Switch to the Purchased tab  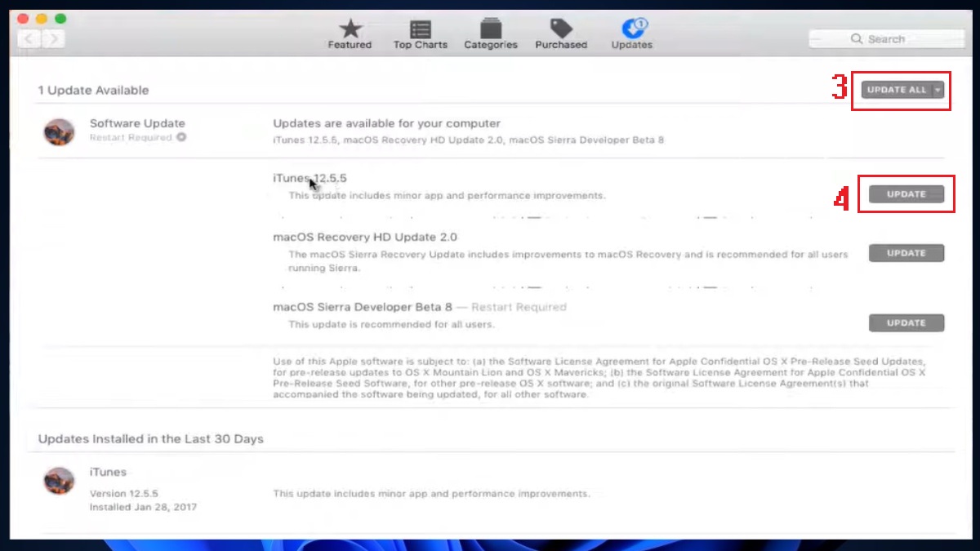561,33
